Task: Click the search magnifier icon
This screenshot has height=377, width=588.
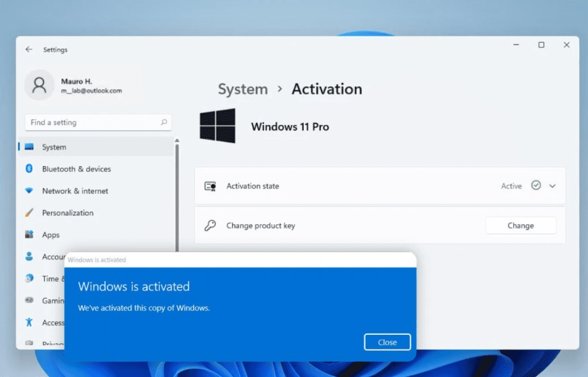Action: 164,122
